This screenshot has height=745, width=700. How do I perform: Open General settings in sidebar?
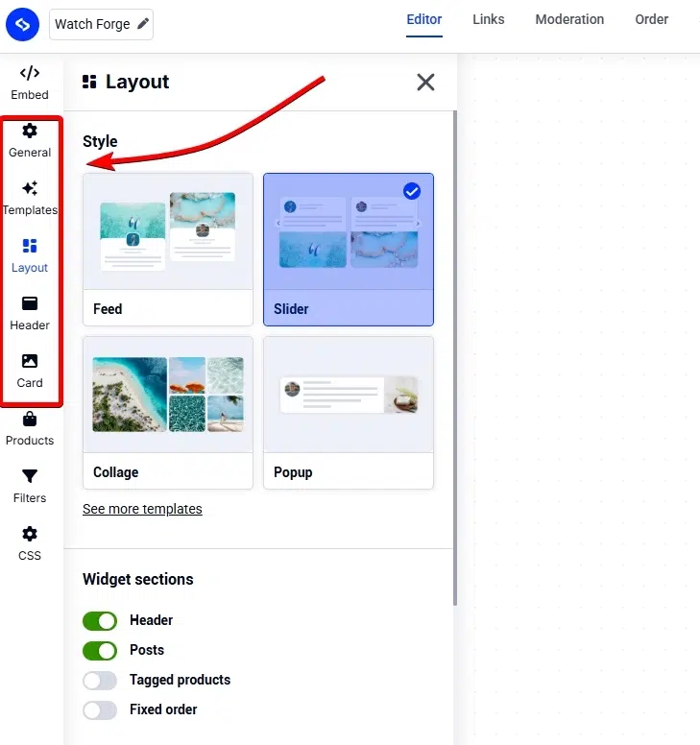(x=30, y=140)
